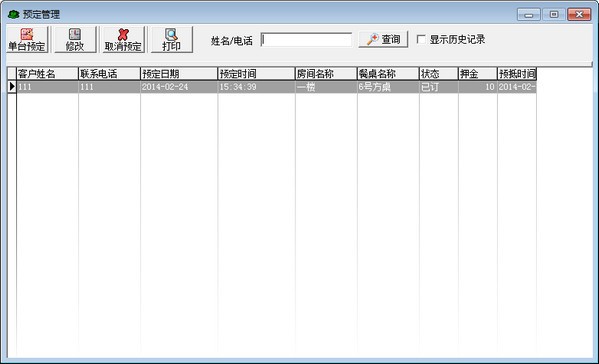Viewport: 599px width, 364px height.
Task: Sort by 客户姓名 column header
Action: tap(47, 74)
